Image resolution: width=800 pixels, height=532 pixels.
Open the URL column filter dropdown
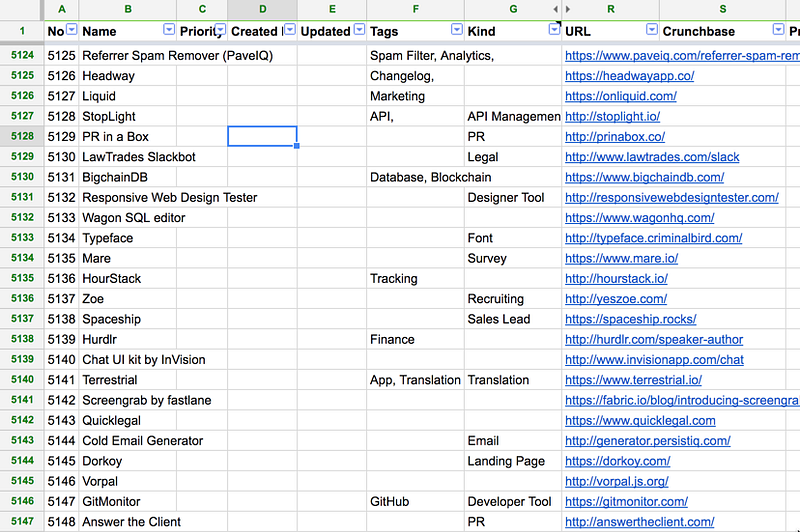pos(652,30)
